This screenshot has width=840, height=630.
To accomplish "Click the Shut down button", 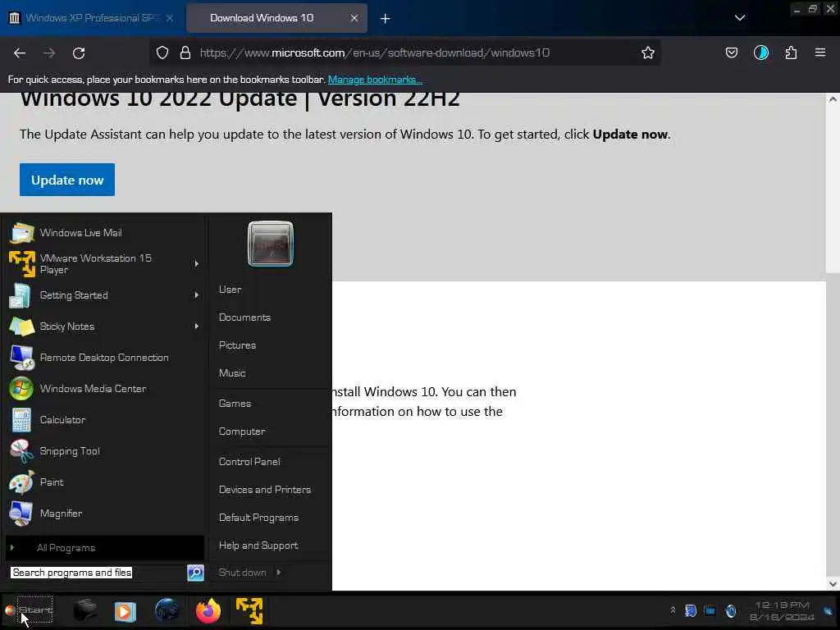I will pos(242,573).
